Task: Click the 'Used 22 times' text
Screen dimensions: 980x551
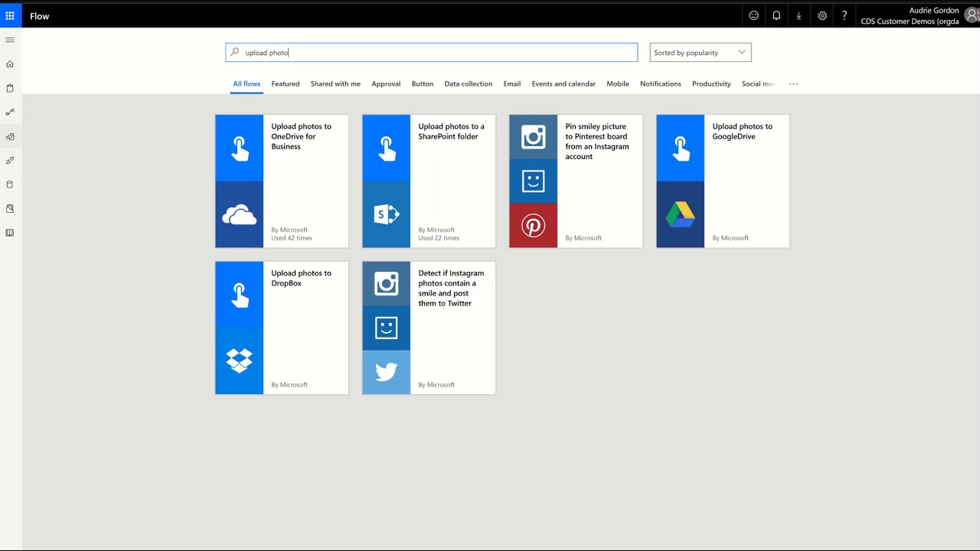Action: pyautogui.click(x=439, y=238)
